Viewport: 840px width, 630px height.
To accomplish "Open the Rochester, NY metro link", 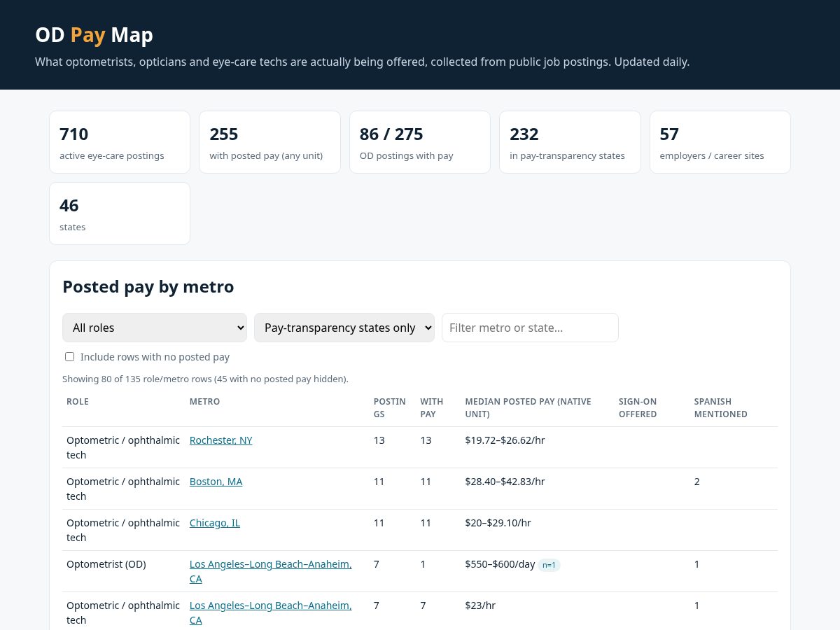I will pos(220,440).
